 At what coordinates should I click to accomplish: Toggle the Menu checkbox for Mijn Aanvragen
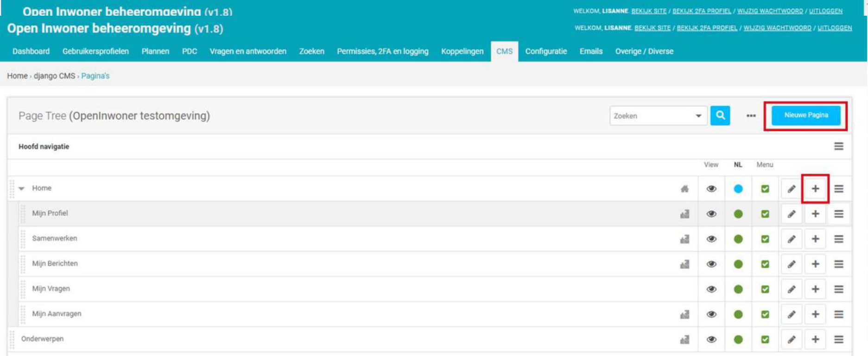point(765,314)
